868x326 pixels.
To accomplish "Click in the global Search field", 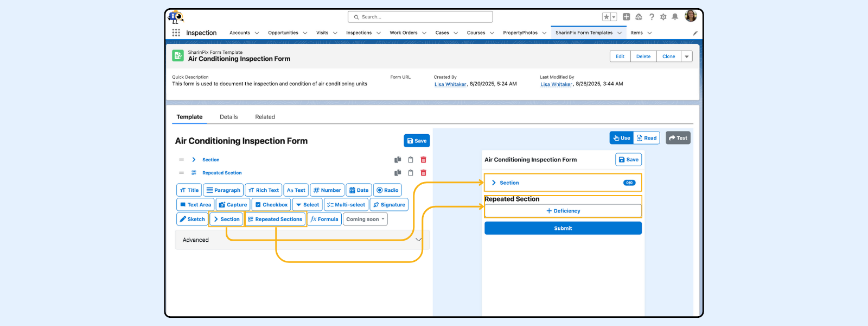I will point(420,17).
